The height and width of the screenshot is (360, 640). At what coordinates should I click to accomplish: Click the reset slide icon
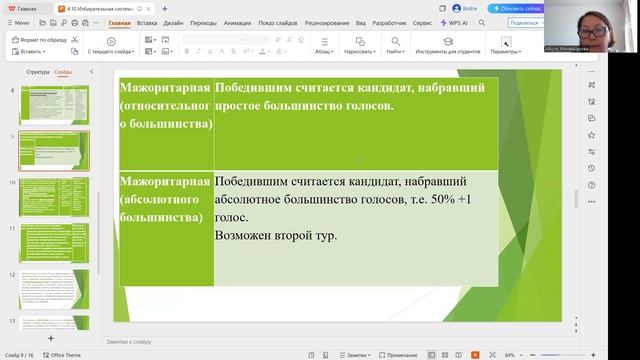click(x=165, y=40)
